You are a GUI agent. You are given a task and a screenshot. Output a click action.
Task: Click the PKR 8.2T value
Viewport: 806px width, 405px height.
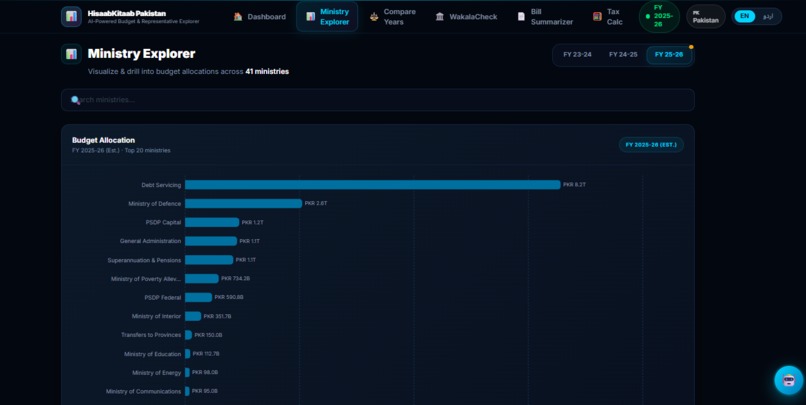[574, 185]
